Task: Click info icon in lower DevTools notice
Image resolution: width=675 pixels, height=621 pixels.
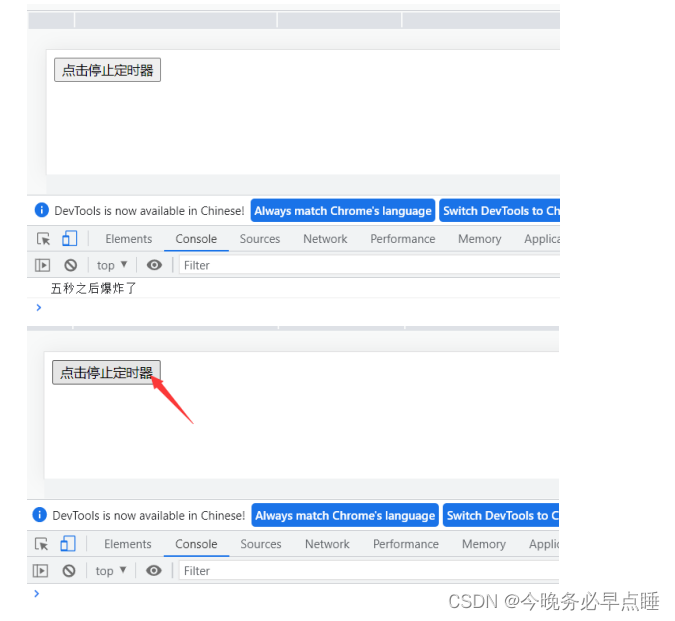Action: coord(40,515)
